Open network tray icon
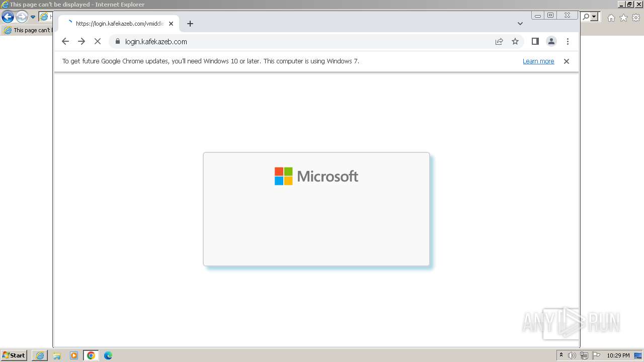Viewport: 644px width, 362px height. [x=584, y=355]
